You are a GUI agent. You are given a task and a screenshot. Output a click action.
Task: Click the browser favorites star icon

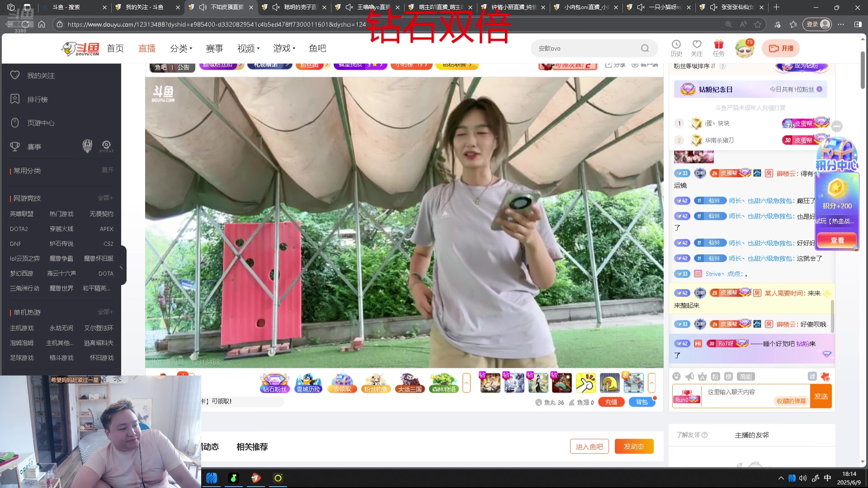pos(758,24)
